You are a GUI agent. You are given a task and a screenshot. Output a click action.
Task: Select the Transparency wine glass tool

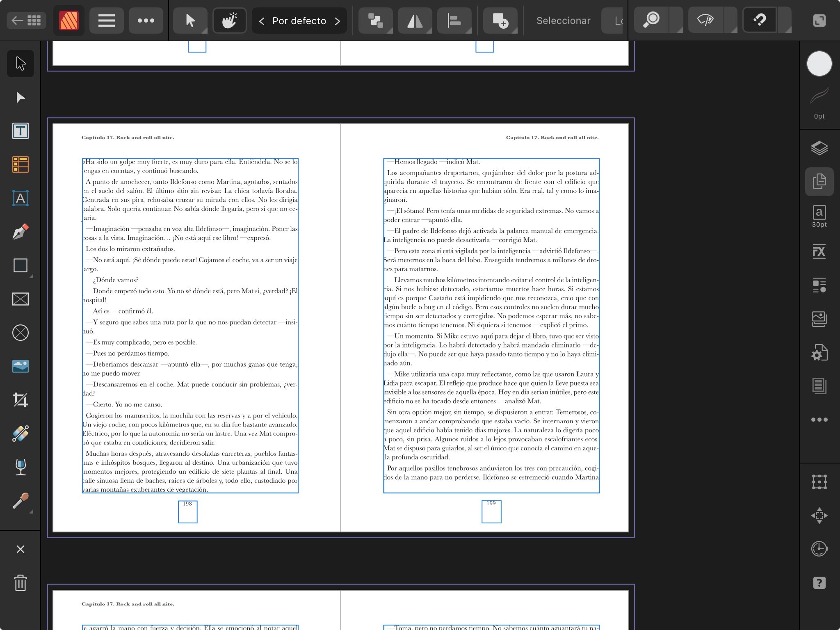21,467
